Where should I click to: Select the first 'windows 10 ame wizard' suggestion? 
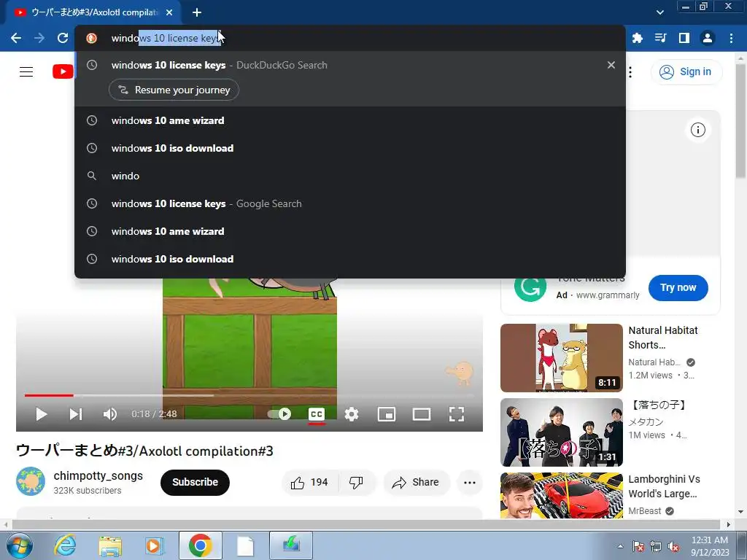[349, 120]
